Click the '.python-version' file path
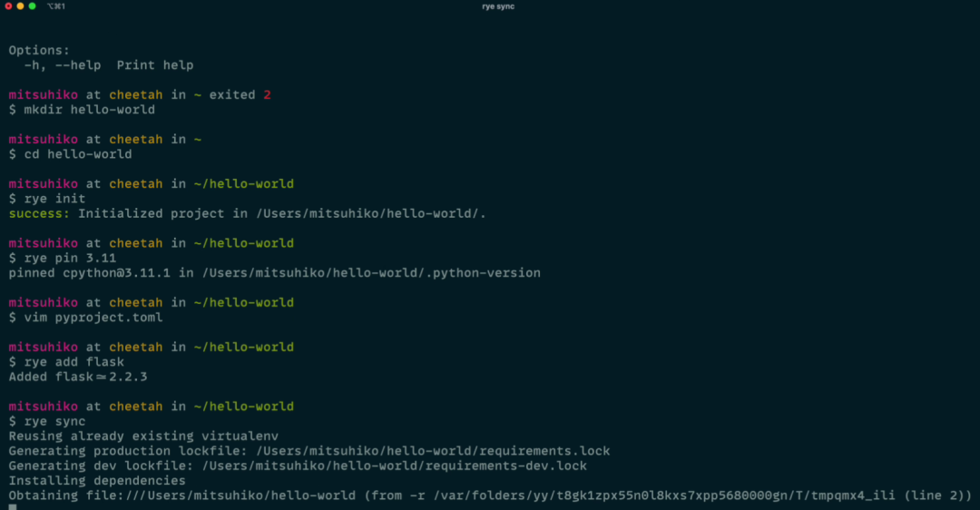The width and height of the screenshot is (980, 510). click(371, 273)
